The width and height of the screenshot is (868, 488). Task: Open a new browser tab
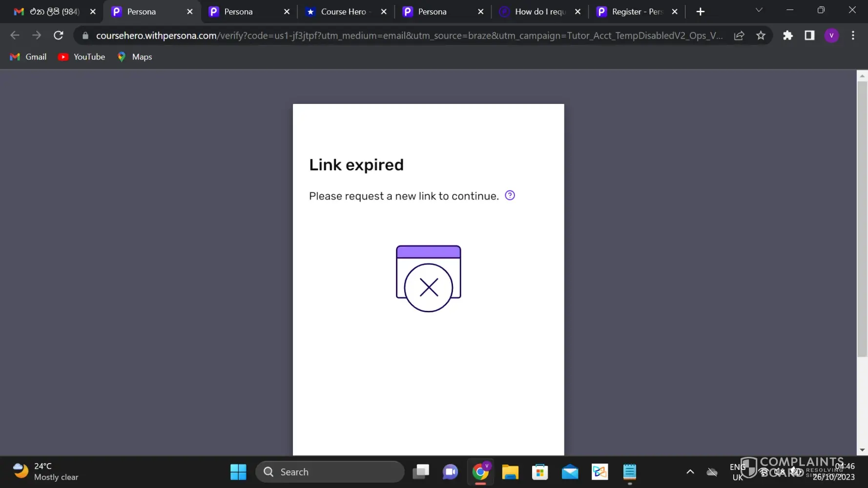(x=700, y=12)
